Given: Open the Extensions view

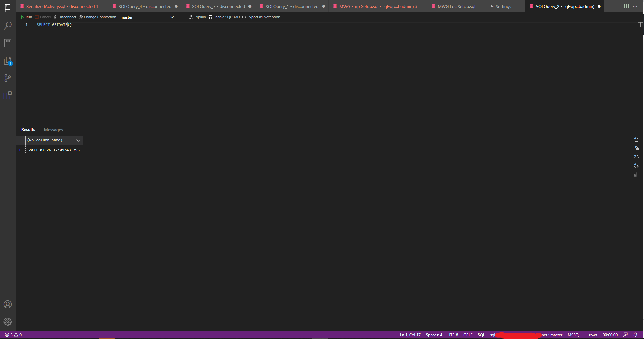Looking at the screenshot, I should point(7,95).
